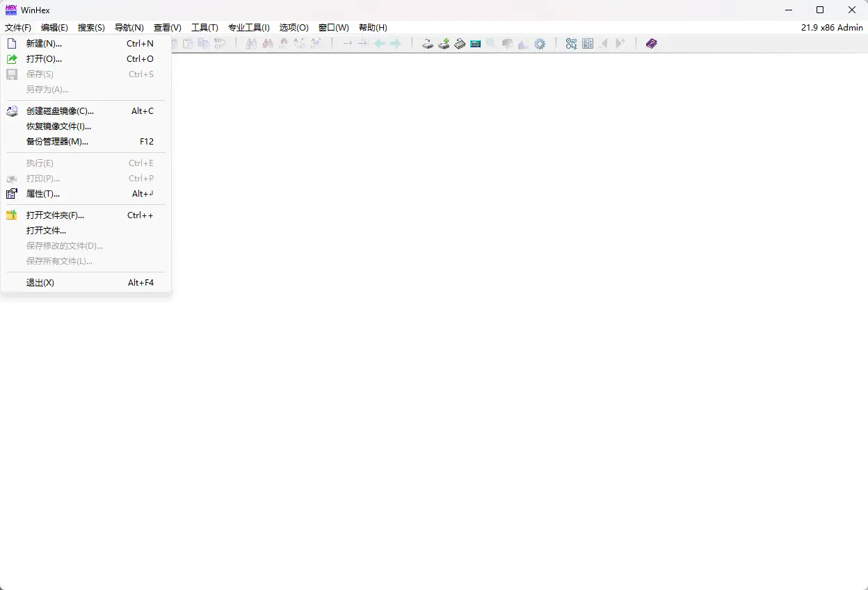Click the Open RAM memory chip icon
Viewport: 868px width, 590px height.
click(460, 44)
